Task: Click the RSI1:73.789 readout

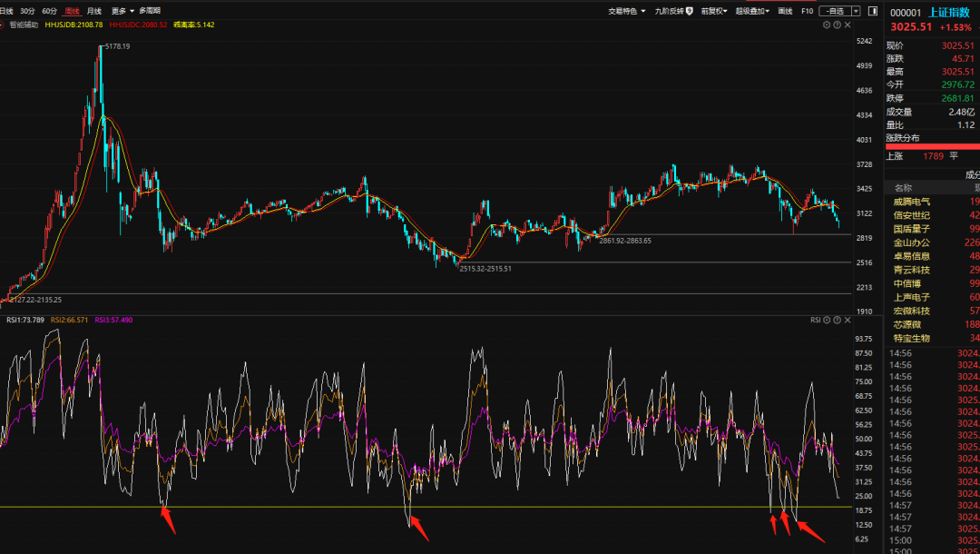Action: click(25, 321)
